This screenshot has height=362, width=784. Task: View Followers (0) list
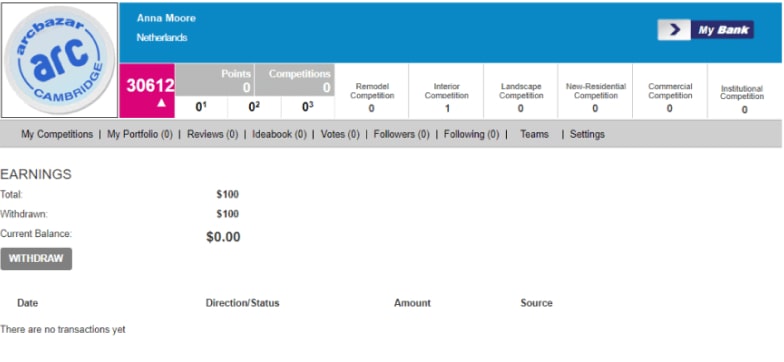402,134
